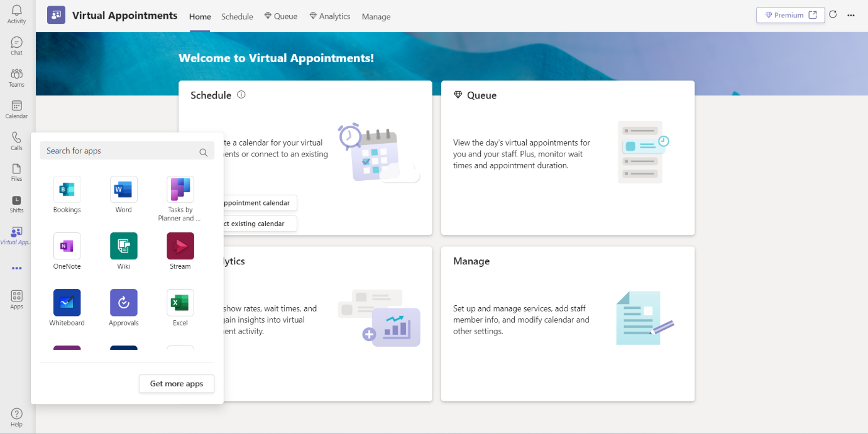Click the Analytics chart illustration

pos(379,318)
